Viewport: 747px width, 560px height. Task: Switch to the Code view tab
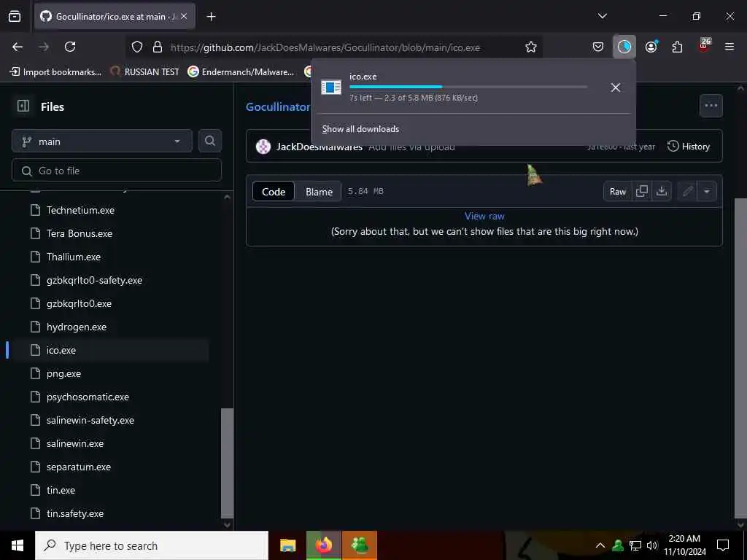coord(274,192)
